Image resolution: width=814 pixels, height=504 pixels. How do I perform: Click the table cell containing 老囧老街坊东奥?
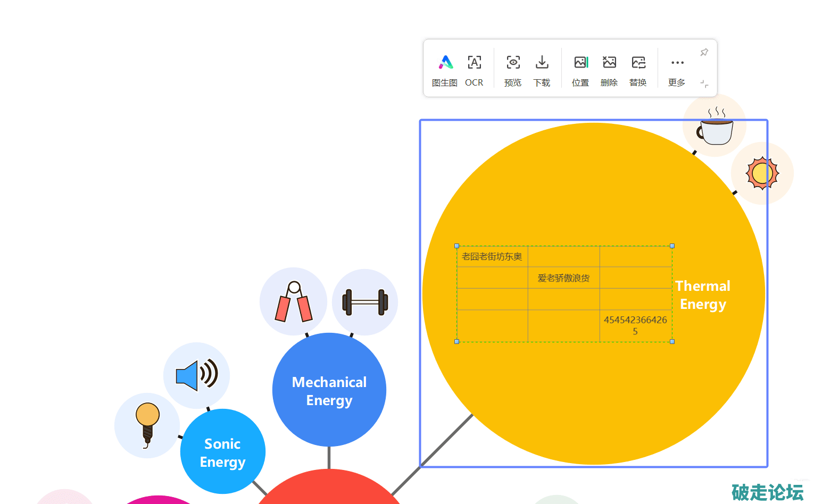(492, 257)
